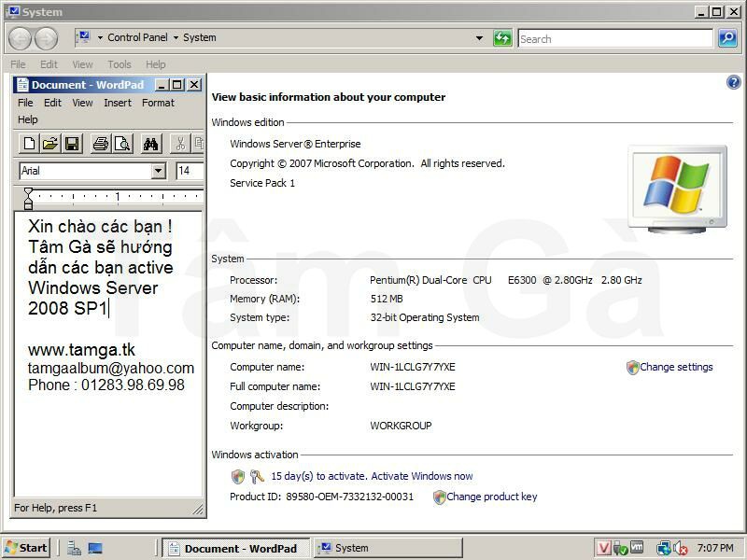Viewport: 747px width, 560px height.
Task: Click the Cut scissors icon in WordPad
Action: point(180,144)
